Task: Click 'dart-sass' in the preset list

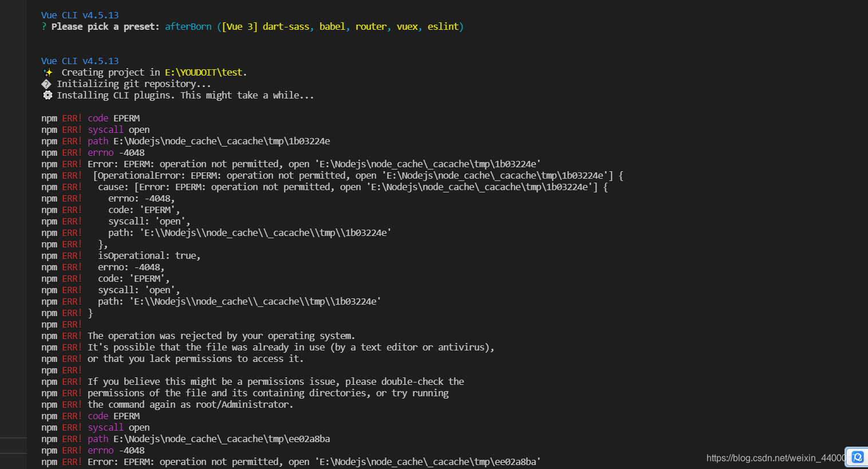Action: 286,26
